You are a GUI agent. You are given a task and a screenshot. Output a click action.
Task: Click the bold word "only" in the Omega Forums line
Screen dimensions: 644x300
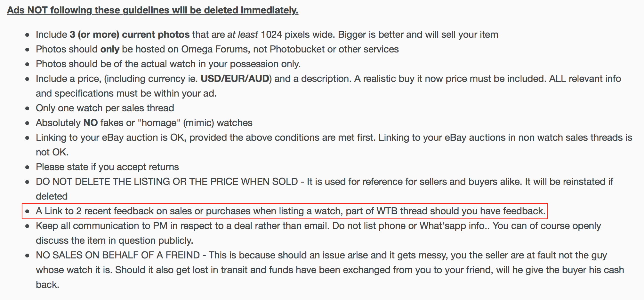coord(109,49)
